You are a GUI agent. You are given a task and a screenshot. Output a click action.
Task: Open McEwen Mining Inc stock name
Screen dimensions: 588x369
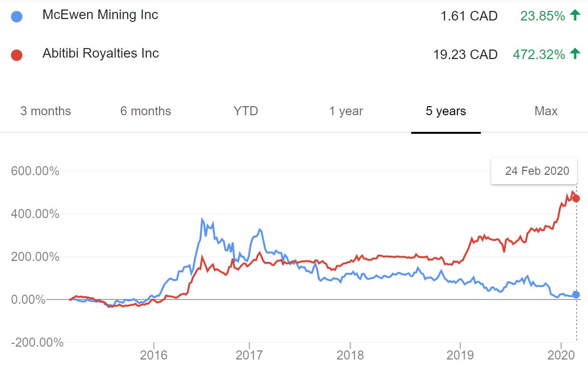pyautogui.click(x=100, y=15)
